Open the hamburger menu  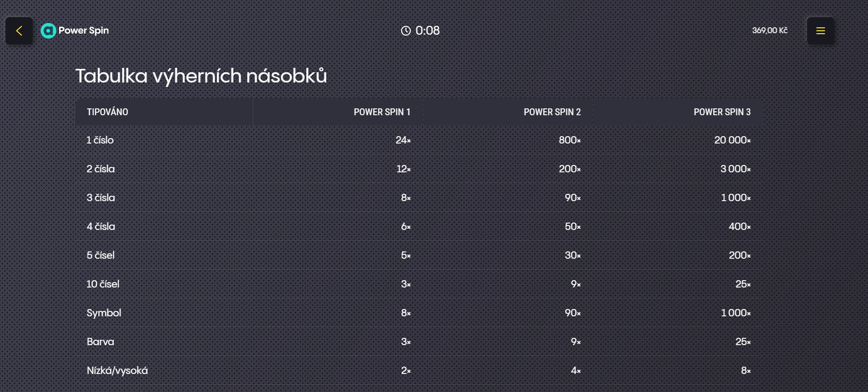(821, 31)
